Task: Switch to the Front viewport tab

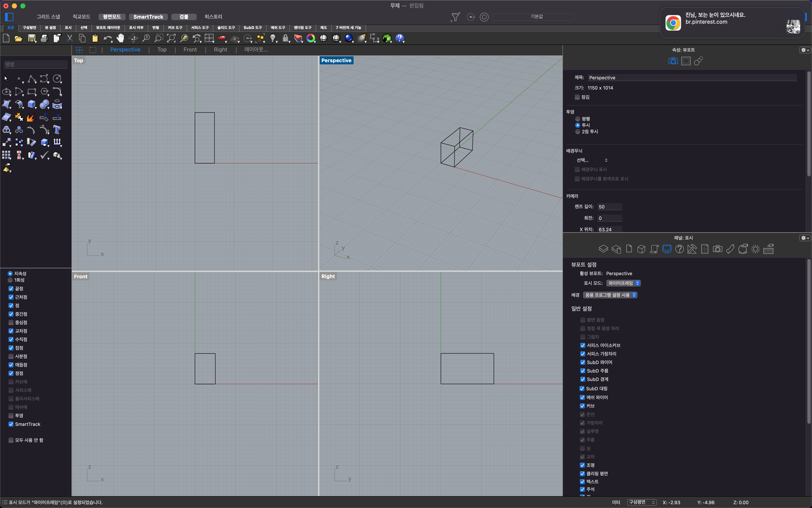Action: point(190,50)
